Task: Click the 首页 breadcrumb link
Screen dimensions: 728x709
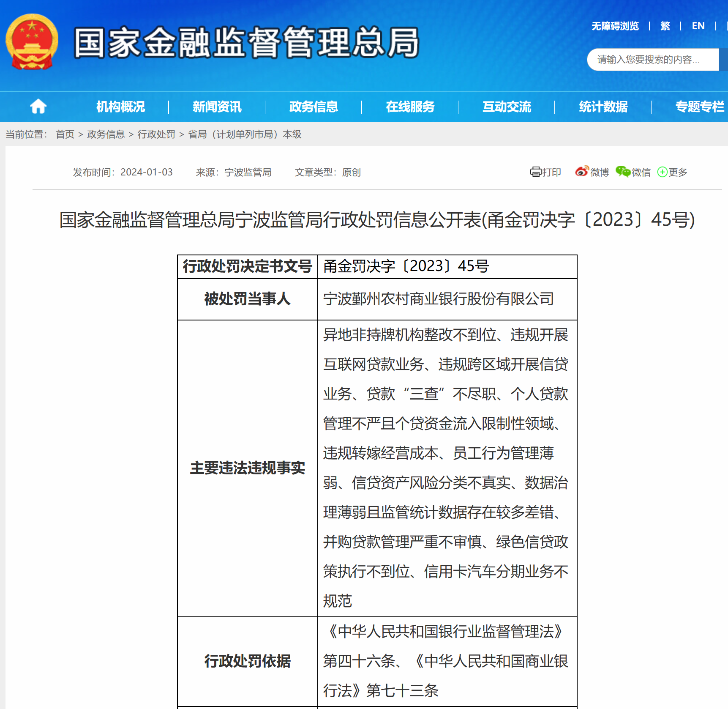Action: tap(65, 134)
